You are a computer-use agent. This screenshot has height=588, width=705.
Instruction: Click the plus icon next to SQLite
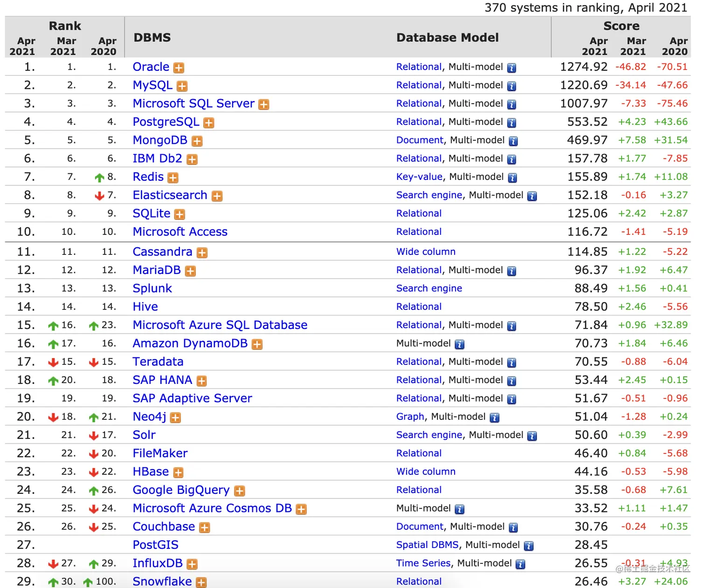(180, 214)
